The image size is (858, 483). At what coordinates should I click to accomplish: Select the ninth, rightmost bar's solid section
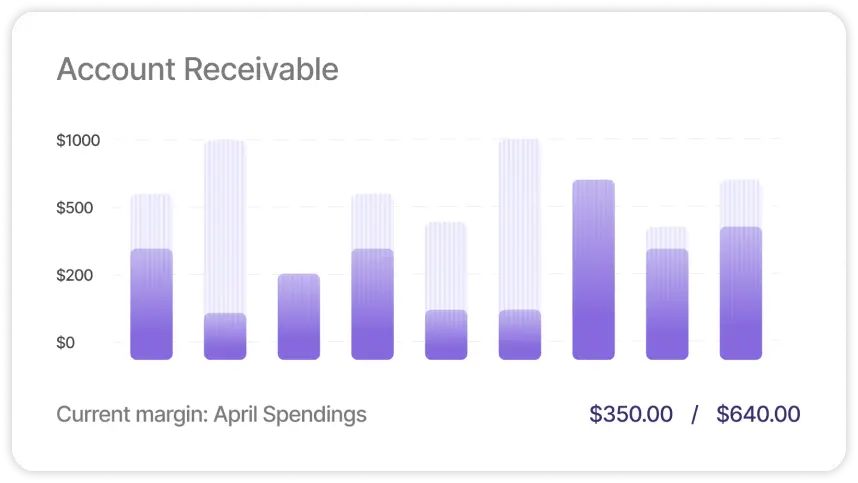pyautogui.click(x=741, y=293)
